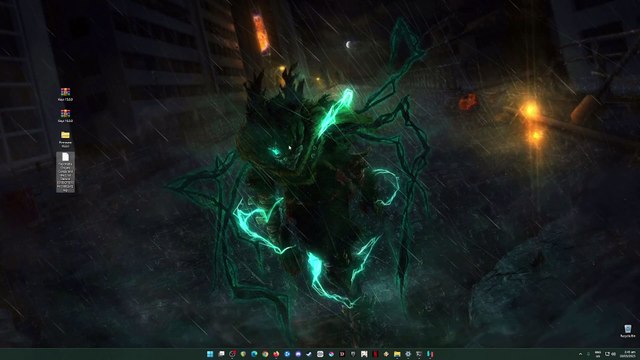
Task: Open the Settings gear on the taskbar
Action: (408, 354)
